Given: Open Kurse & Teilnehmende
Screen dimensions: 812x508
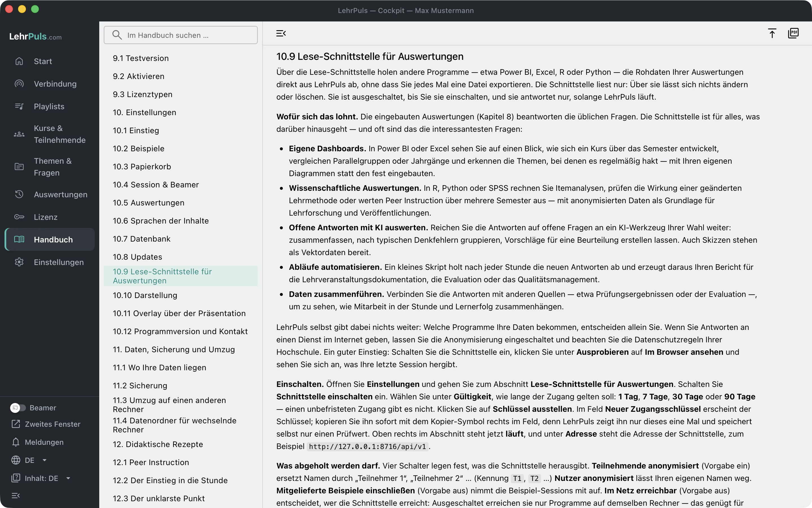Looking at the screenshot, I should (x=50, y=134).
